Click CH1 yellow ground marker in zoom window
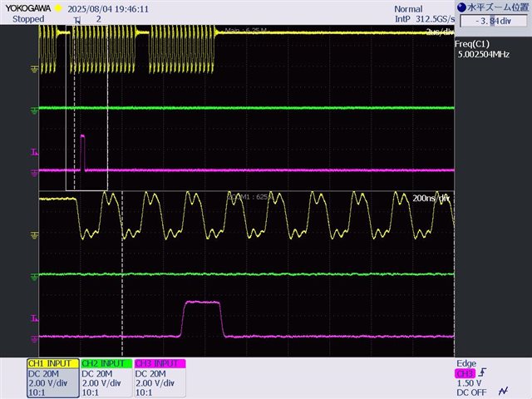 point(34,235)
